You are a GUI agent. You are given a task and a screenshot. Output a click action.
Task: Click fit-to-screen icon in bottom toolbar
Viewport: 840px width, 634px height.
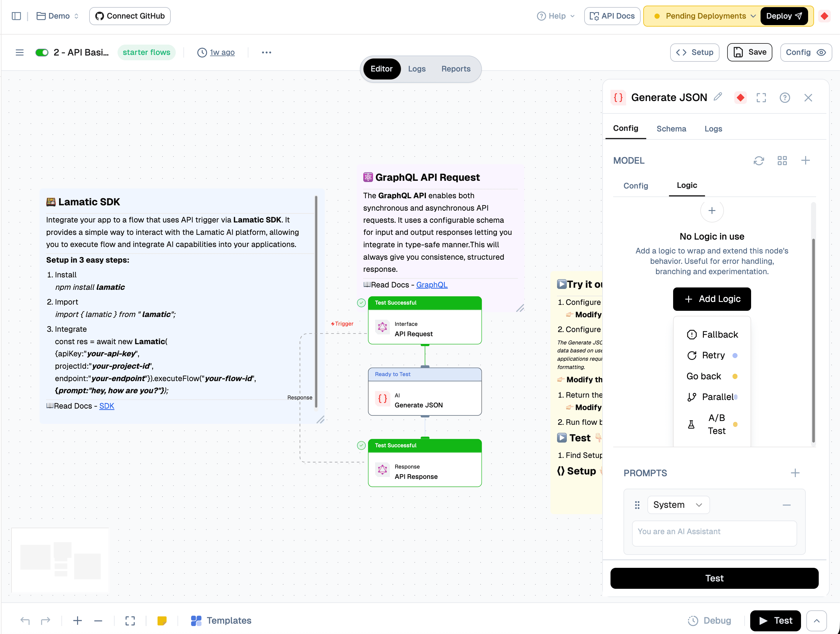click(130, 621)
